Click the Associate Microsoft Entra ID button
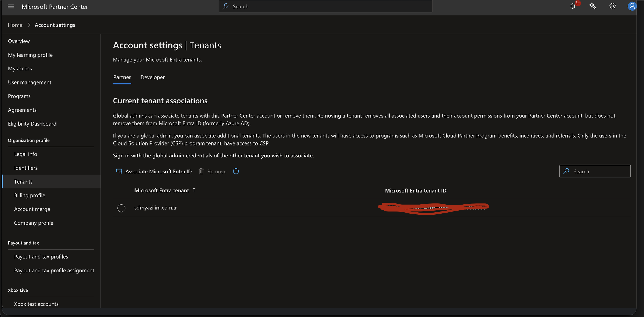This screenshot has width=644, height=317. point(154,171)
